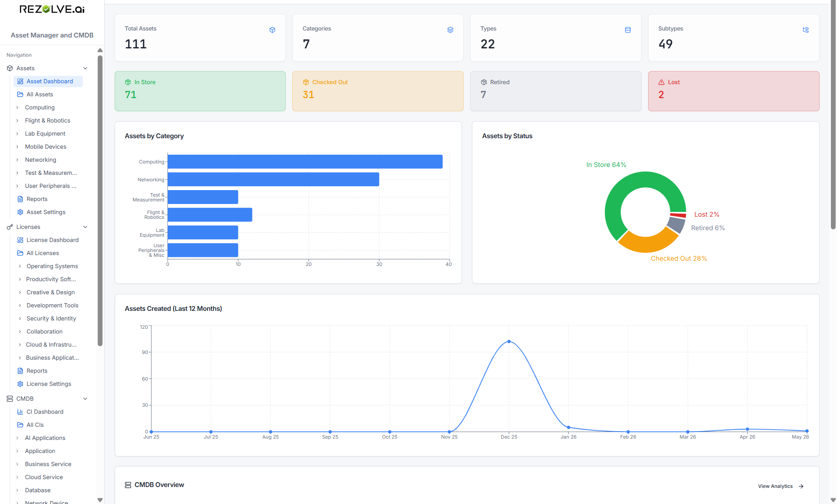Expand the Flight & Robotics category
Screen dimensions: 837x504
17,121
